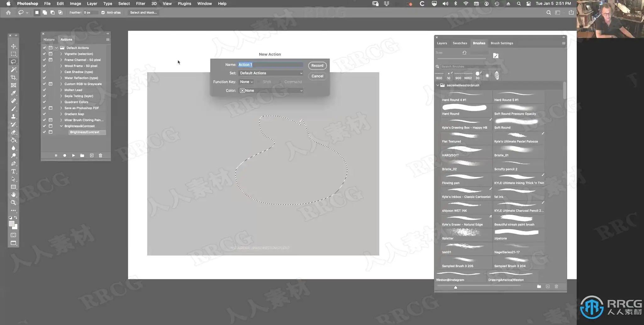The image size is (644, 325).
Task: Switch to the Layers tab
Action: (x=442, y=43)
